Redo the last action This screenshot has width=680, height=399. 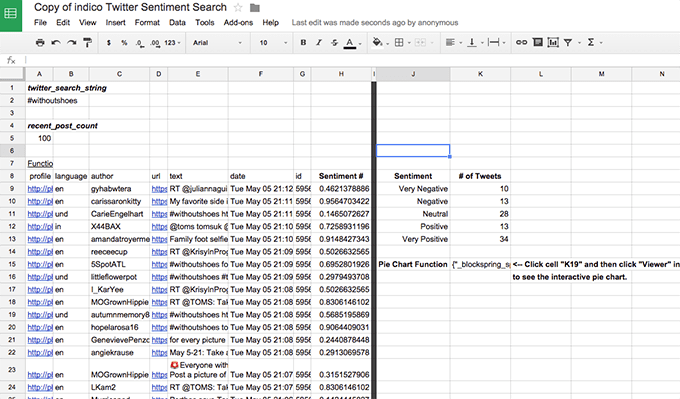(72, 43)
